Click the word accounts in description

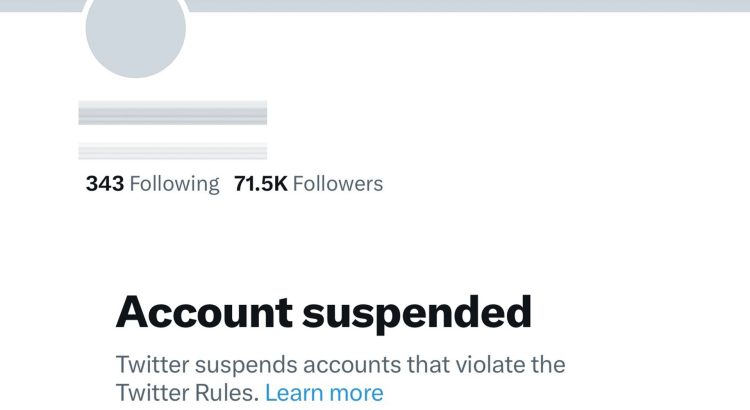[x=352, y=365]
